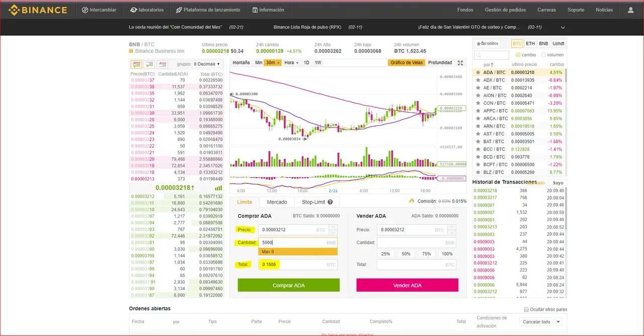Screen dimensions: 644x336
Task: Open Plataforma de lanzamiento menu
Action: [x=208, y=10]
